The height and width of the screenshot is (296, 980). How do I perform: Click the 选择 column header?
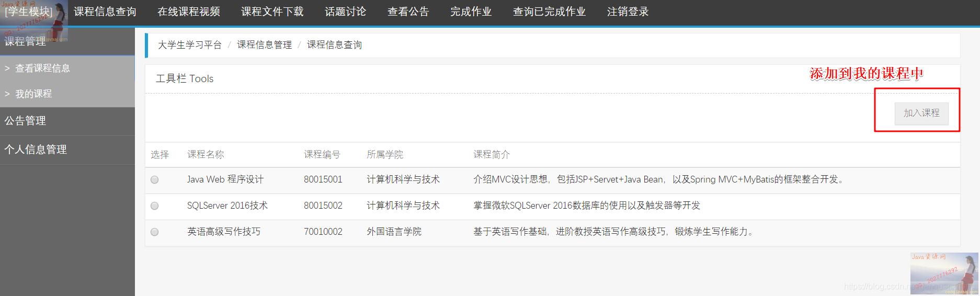click(x=160, y=154)
